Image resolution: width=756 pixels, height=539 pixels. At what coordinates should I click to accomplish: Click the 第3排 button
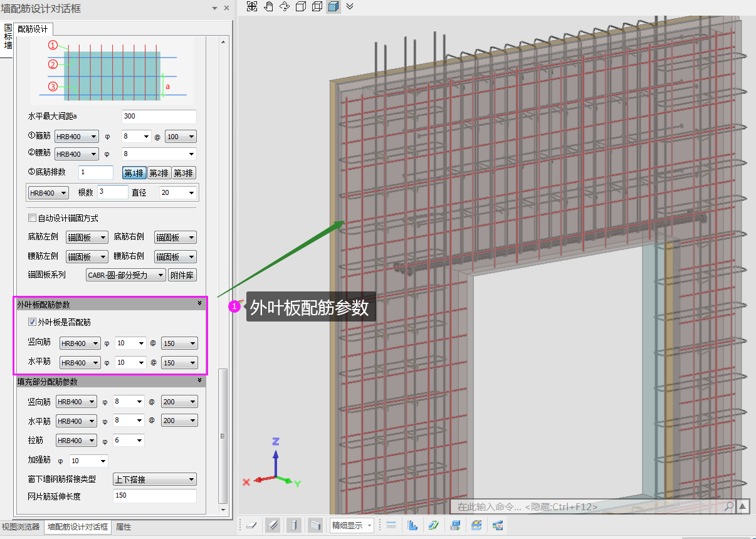click(x=184, y=174)
